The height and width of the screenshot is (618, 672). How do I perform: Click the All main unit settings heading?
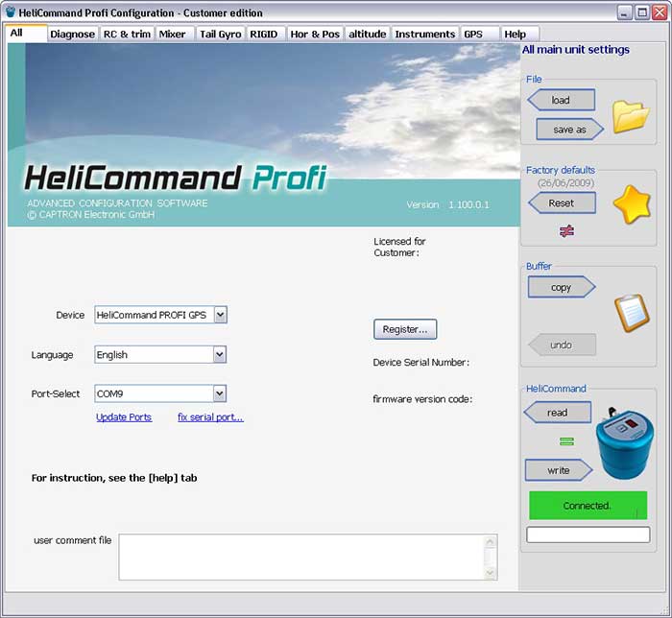pos(576,50)
